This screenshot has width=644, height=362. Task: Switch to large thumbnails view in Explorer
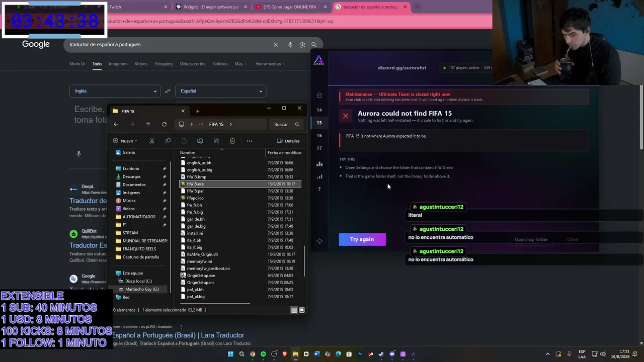[x=302, y=310]
